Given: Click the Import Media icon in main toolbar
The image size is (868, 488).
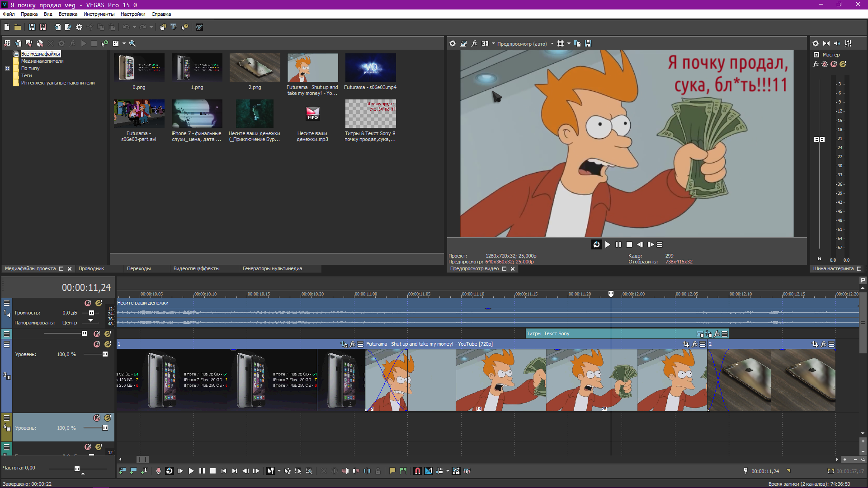Looking at the screenshot, I should pos(57,27).
